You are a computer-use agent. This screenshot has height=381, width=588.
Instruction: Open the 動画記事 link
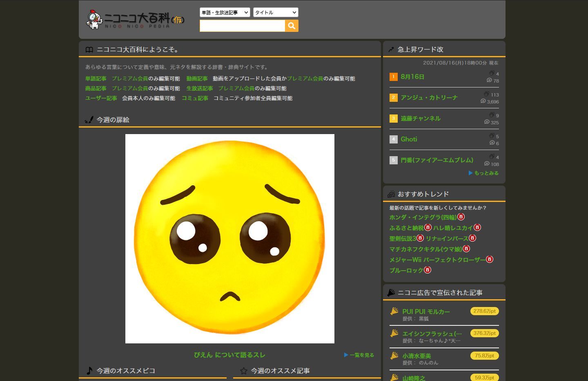click(x=197, y=78)
